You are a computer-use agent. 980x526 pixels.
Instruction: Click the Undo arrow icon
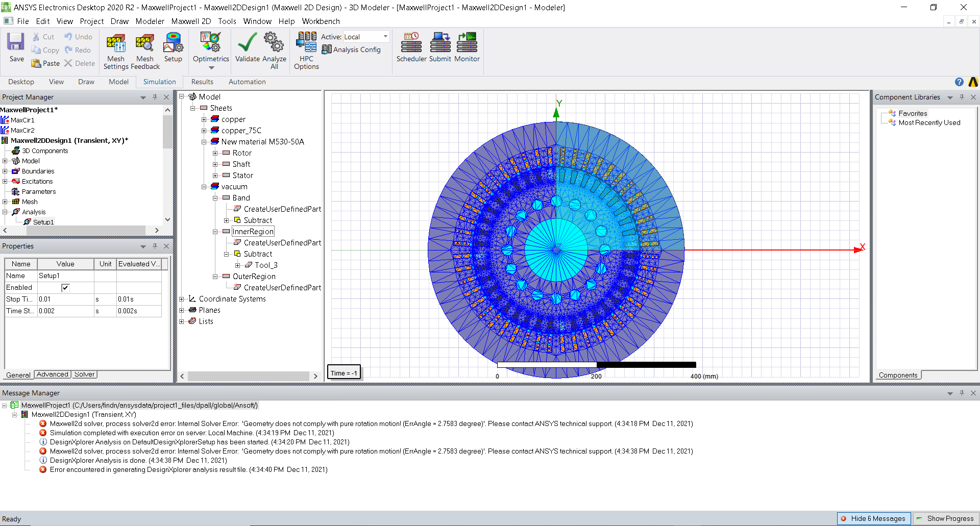tap(68, 37)
